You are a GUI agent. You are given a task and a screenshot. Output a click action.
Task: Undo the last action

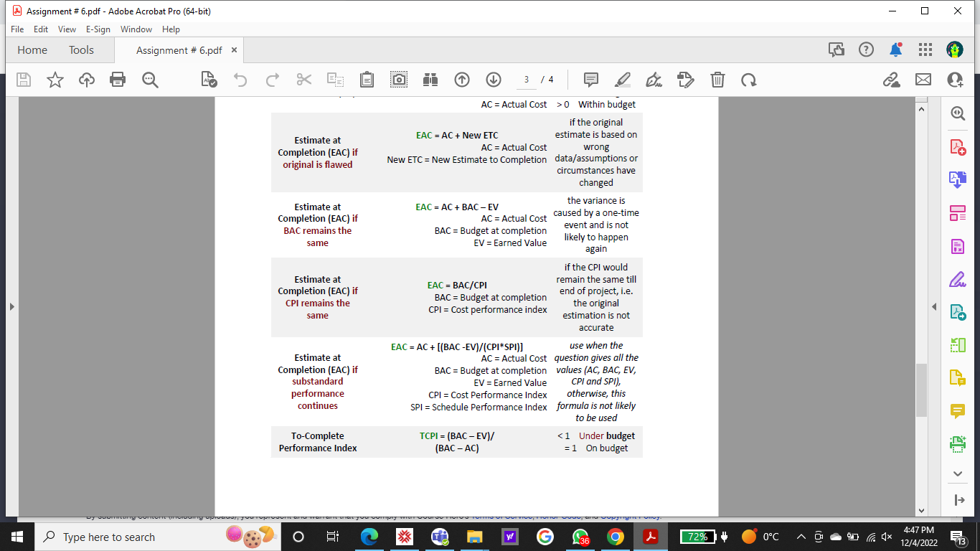coord(240,80)
